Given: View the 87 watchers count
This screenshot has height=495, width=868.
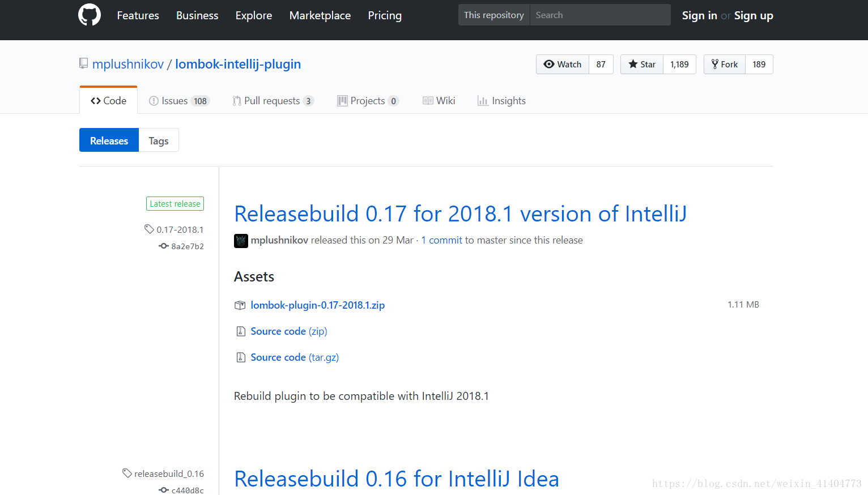Looking at the screenshot, I should [x=601, y=64].
